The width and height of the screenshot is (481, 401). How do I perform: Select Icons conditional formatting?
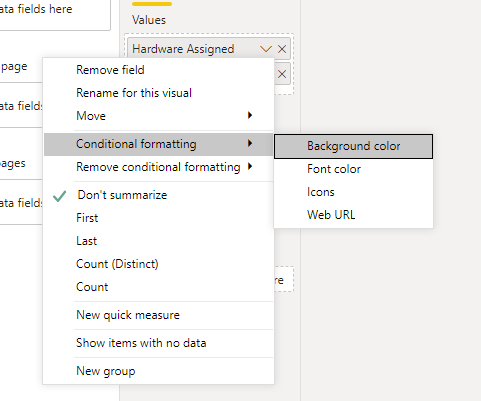(354, 192)
